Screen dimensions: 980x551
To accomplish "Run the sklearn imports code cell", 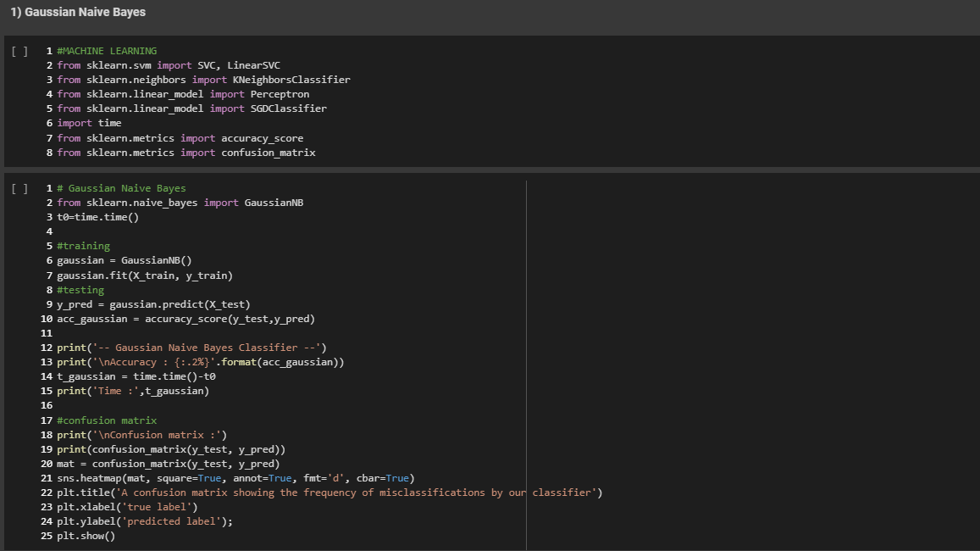I will pos(19,52).
